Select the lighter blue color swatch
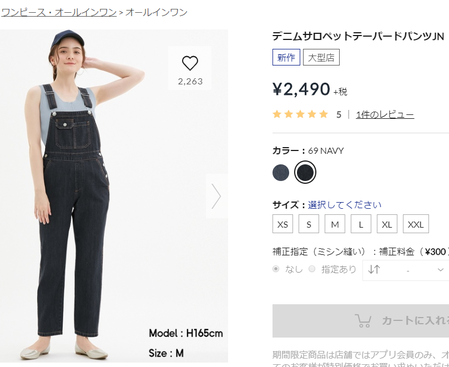 click(281, 172)
